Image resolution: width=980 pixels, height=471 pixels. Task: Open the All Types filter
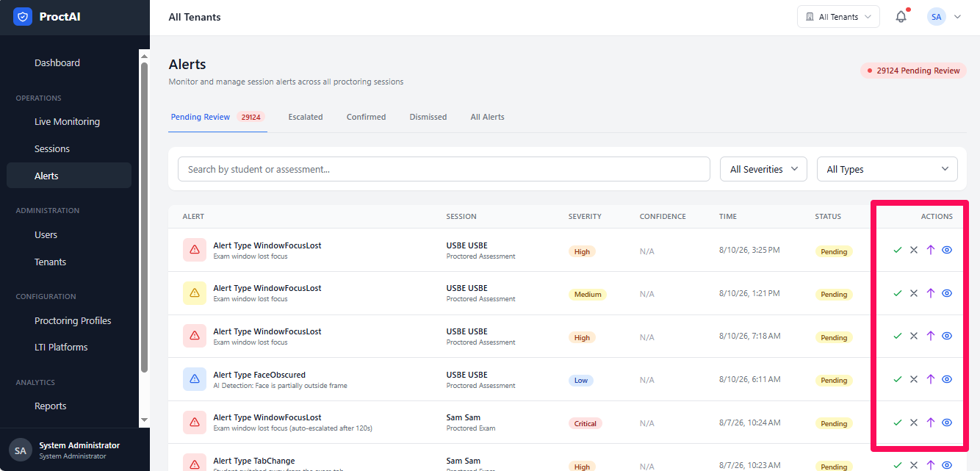[x=887, y=169]
